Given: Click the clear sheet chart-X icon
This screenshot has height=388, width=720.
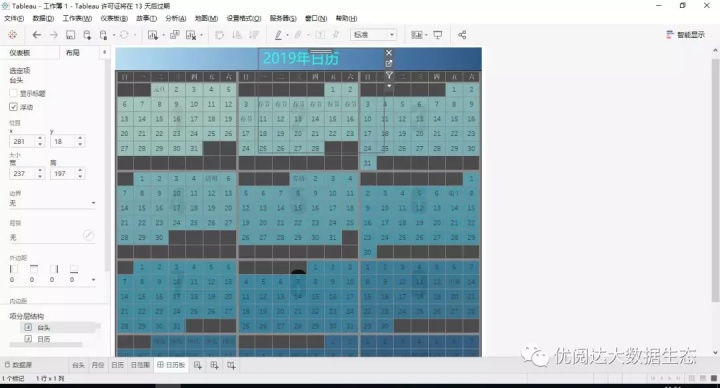Looking at the screenshot, I should (191, 35).
